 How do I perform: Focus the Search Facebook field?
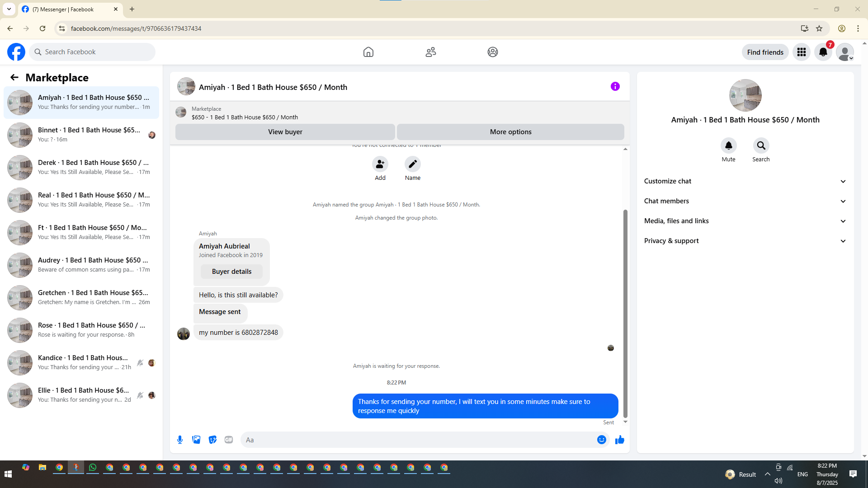pos(92,52)
